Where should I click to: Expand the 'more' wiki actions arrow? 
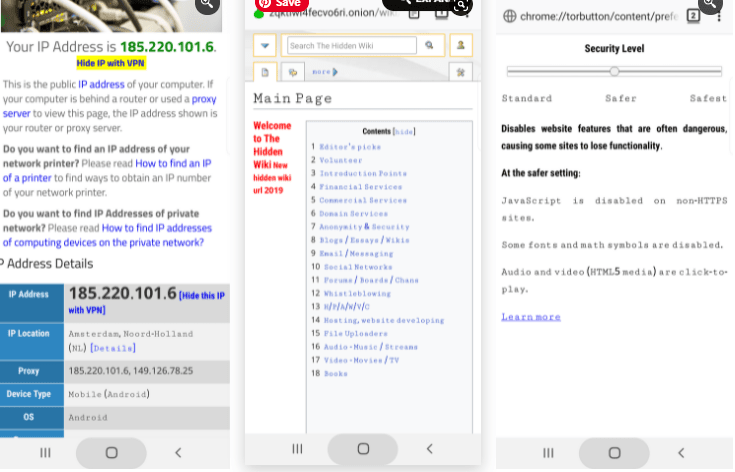click(x=325, y=72)
